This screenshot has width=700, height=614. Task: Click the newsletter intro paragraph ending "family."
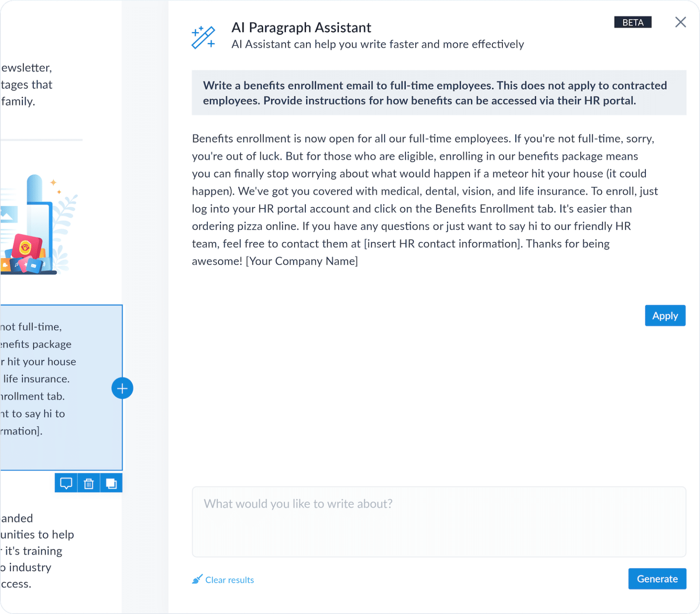point(26,85)
